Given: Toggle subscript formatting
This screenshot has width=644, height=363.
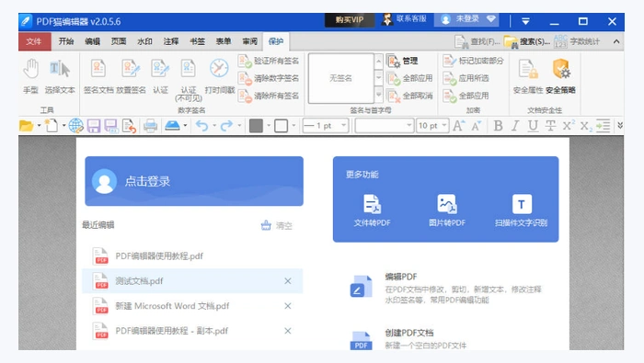Looking at the screenshot, I should tap(586, 126).
